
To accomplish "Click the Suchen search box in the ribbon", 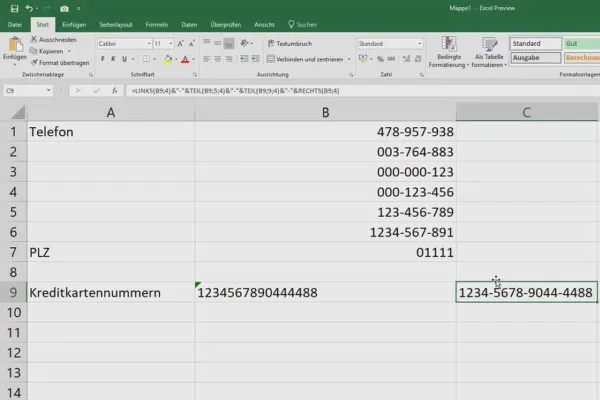I will point(303,24).
